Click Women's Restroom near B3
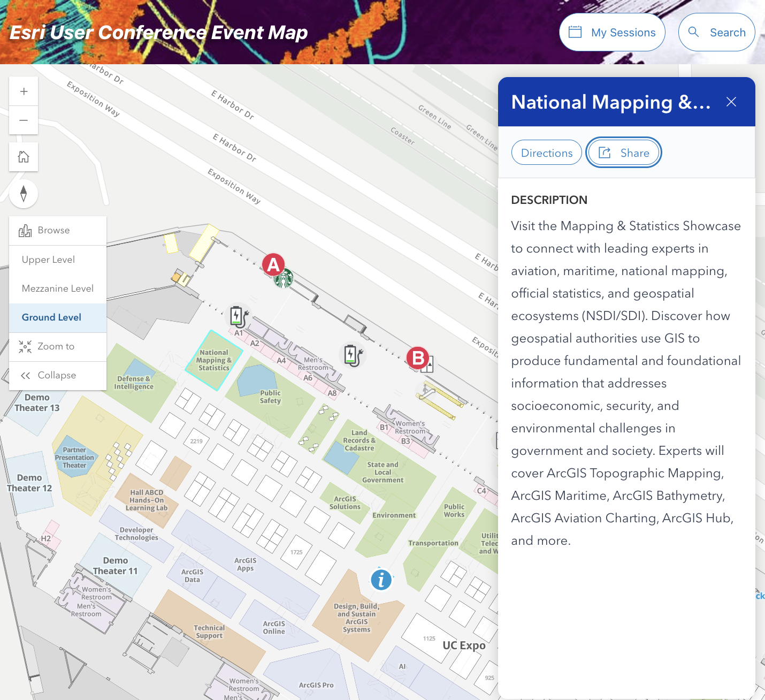Viewport: 765px width, 700px height. pos(410,427)
